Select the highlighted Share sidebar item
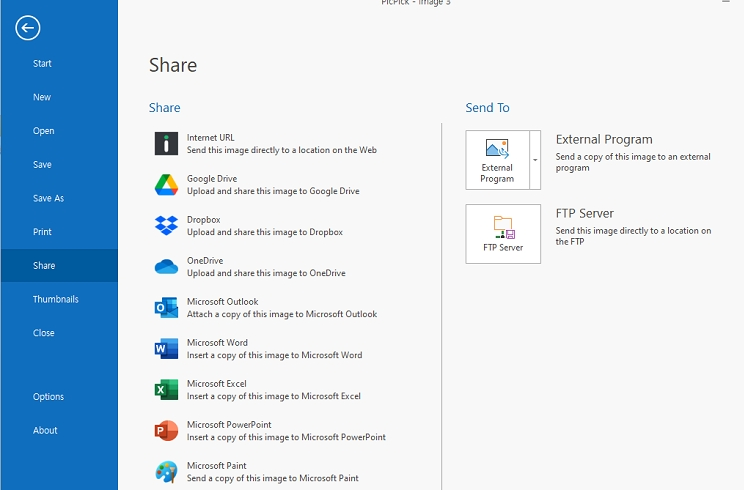This screenshot has height=490, width=744. (x=59, y=266)
